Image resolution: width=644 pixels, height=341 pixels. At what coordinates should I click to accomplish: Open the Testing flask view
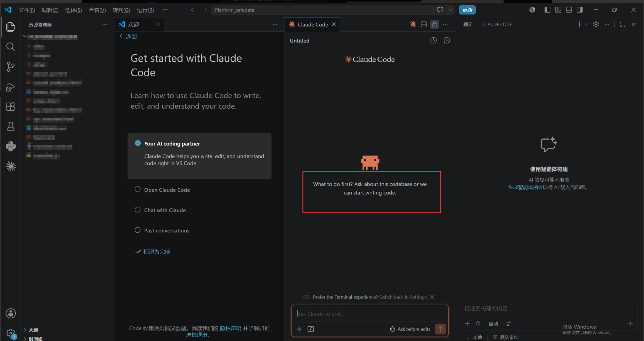coord(10,126)
